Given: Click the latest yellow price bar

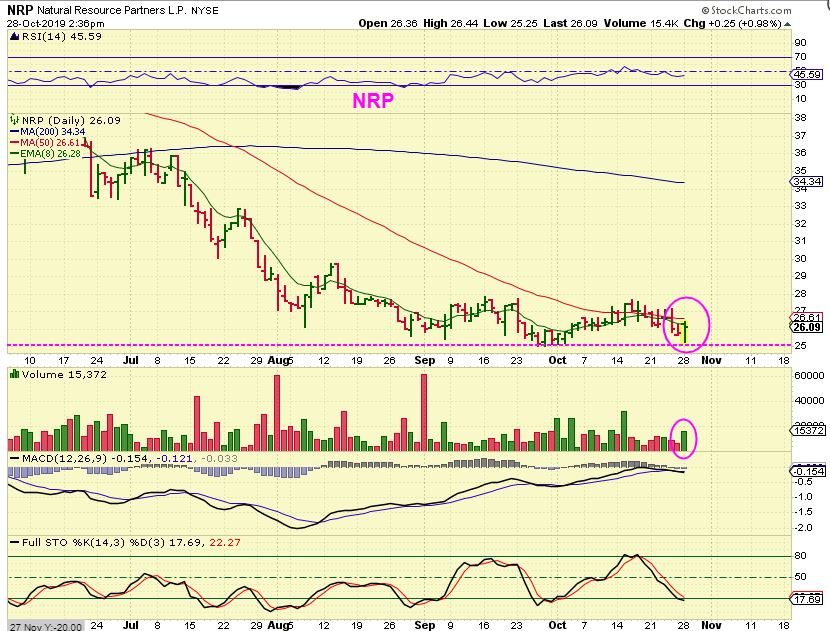Looking at the screenshot, I should click(685, 332).
